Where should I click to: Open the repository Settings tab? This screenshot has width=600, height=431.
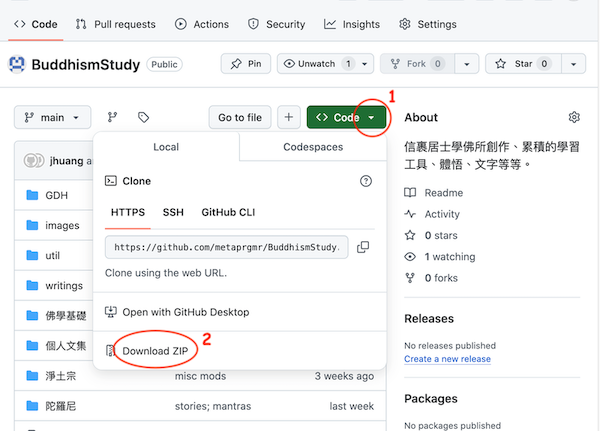click(x=427, y=24)
